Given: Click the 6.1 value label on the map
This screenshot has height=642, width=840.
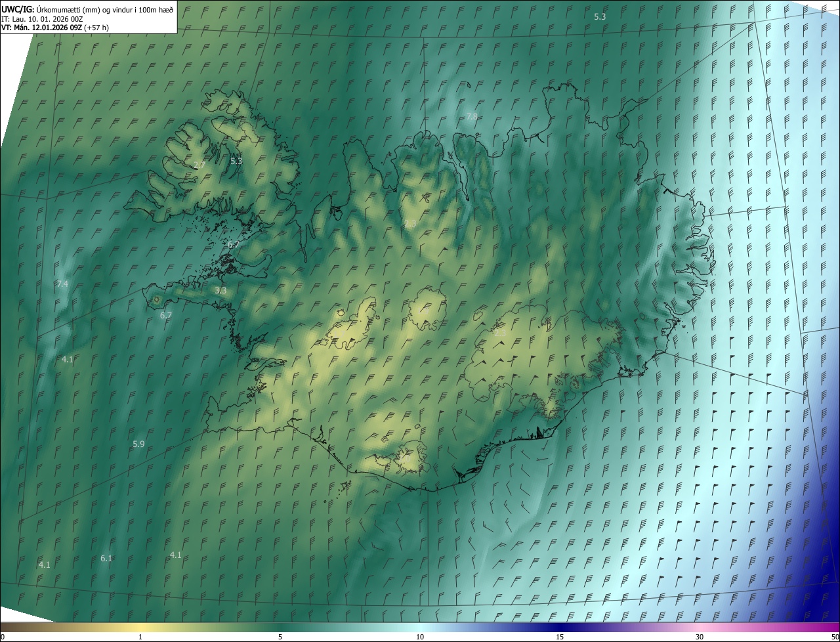Looking at the screenshot, I should click(x=106, y=559).
